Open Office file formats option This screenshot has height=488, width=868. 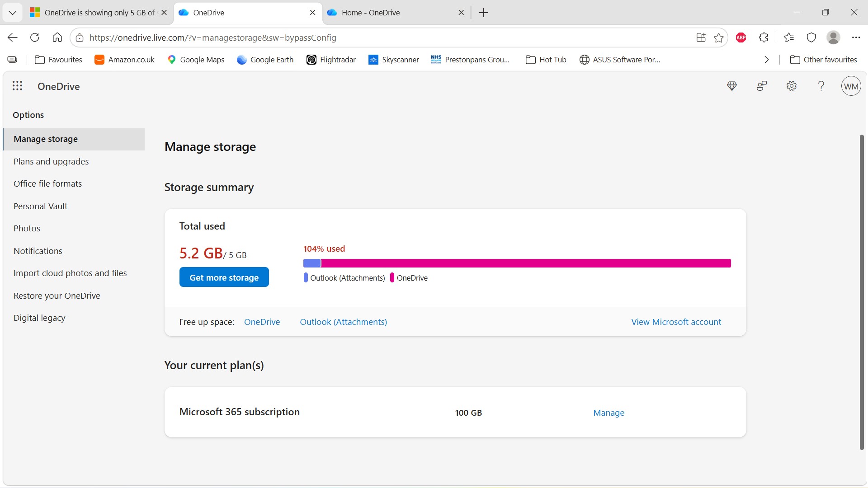coord(47,183)
